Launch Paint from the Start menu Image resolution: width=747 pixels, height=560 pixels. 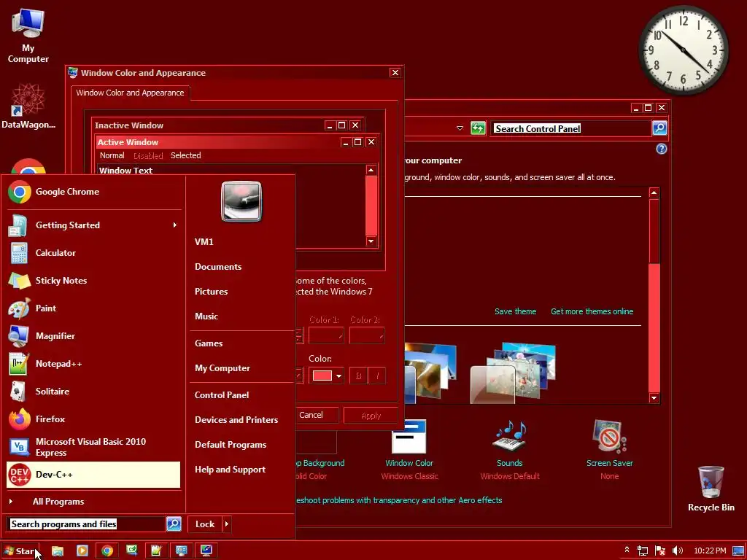(93, 308)
